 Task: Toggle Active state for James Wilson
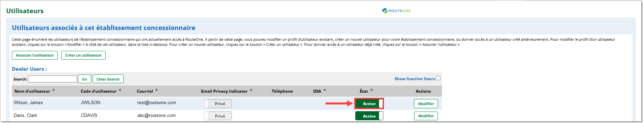369,103
